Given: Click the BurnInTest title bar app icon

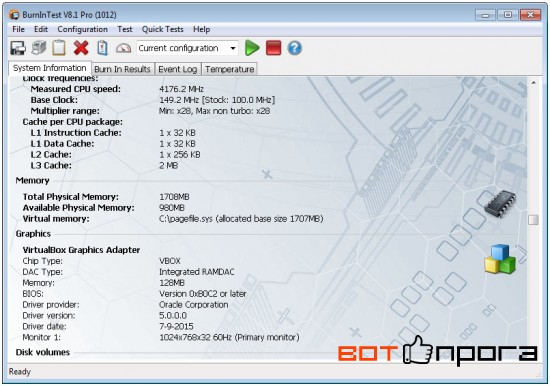Looking at the screenshot, I should [x=14, y=15].
